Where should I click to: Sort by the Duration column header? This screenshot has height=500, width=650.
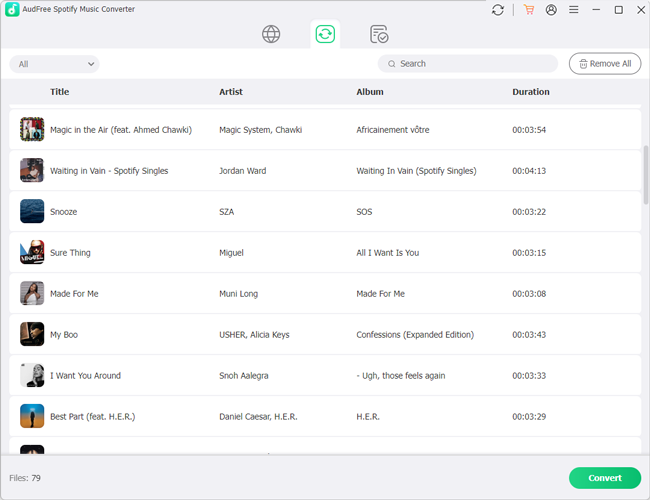coord(531,92)
